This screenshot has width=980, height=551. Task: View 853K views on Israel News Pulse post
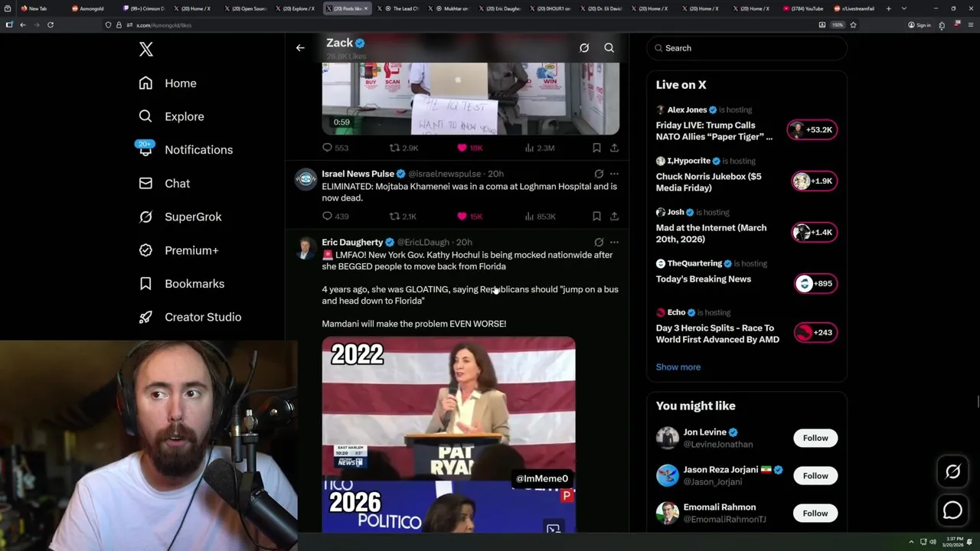click(539, 217)
